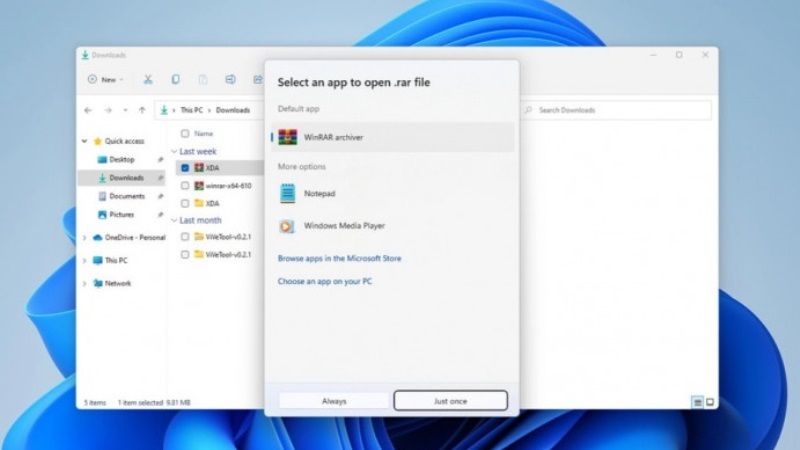Click the Quick access star icon
Image resolution: width=800 pixels, height=450 pixels.
97,141
